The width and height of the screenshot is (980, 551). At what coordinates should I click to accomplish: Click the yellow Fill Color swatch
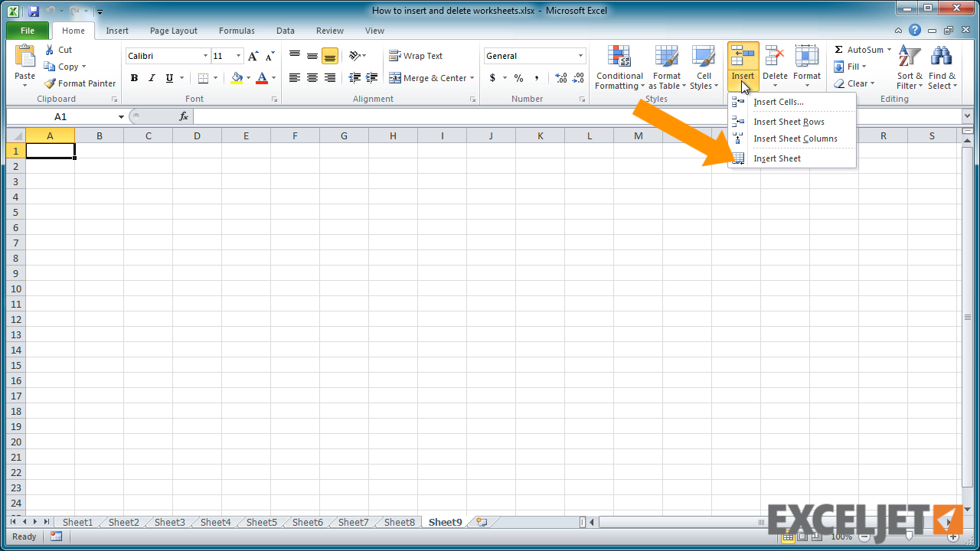[x=237, y=78]
